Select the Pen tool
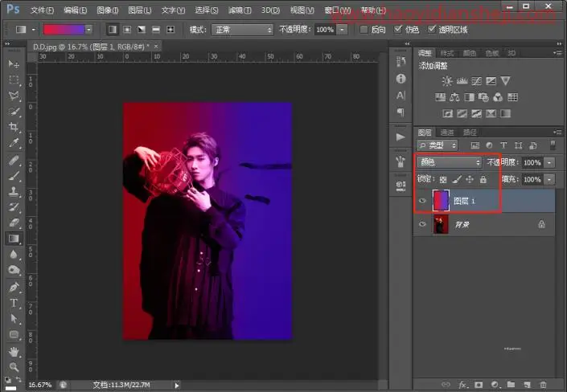567x392 pixels. [x=14, y=288]
